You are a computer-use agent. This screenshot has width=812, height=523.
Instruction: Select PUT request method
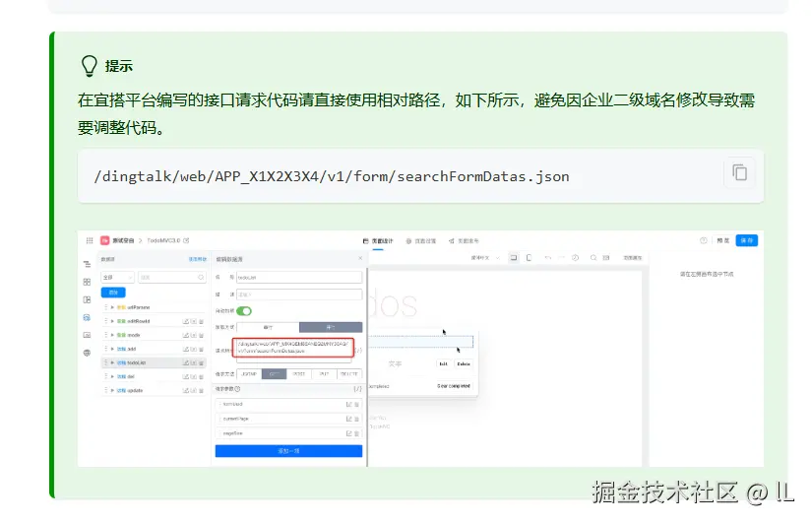[324, 373]
